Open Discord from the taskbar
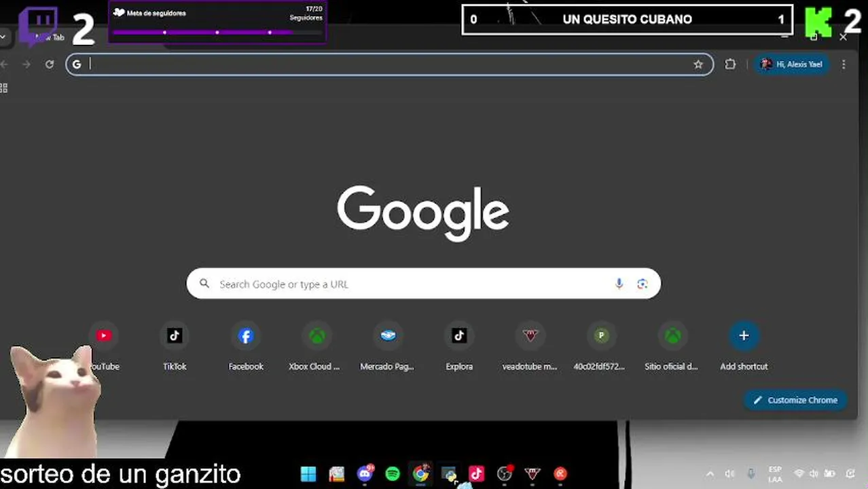Viewport: 868px width, 489px height. tap(365, 473)
